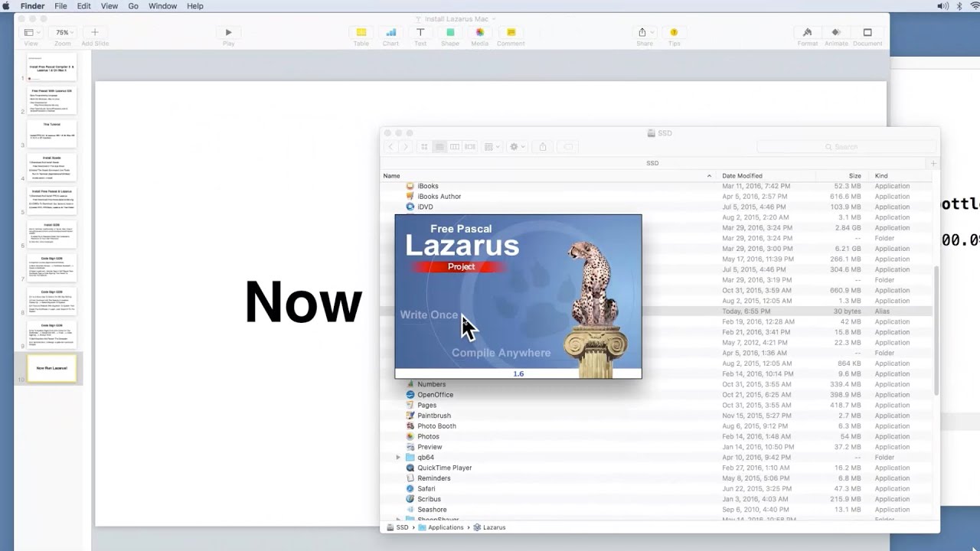
Task: Select slide 6 'Install GDB' thumbnail
Action: [51, 235]
